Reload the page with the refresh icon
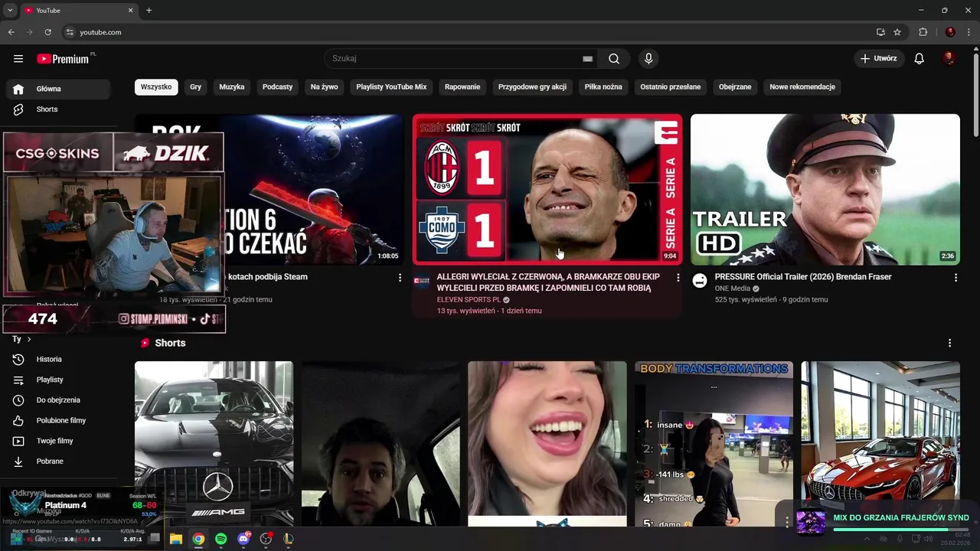The image size is (980, 551). tap(47, 32)
